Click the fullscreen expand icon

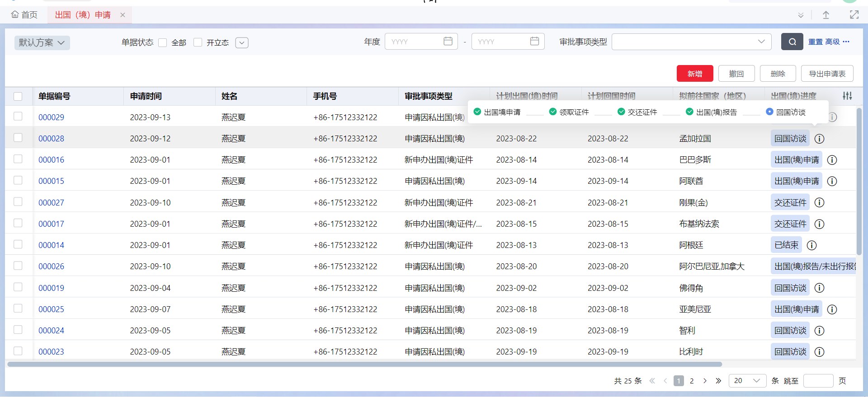(854, 15)
